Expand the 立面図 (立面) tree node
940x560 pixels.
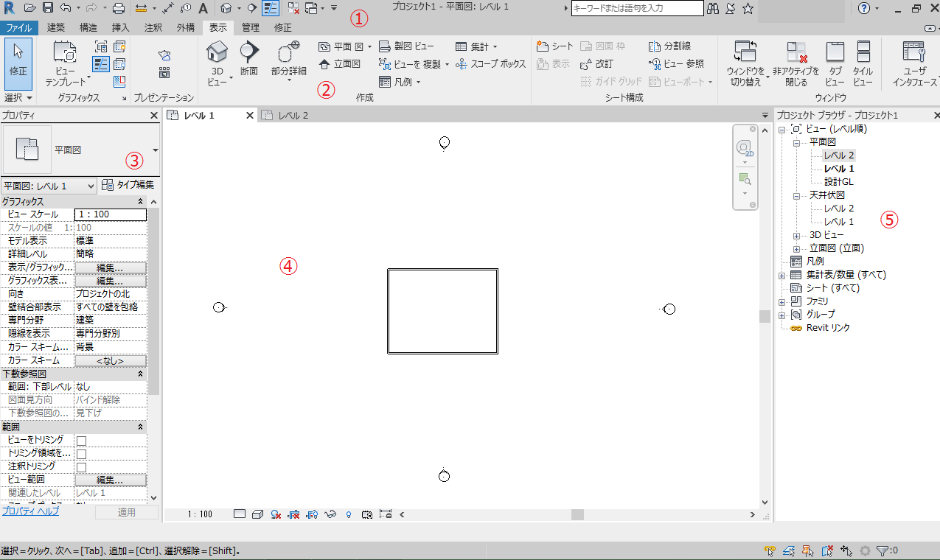pyautogui.click(x=796, y=249)
